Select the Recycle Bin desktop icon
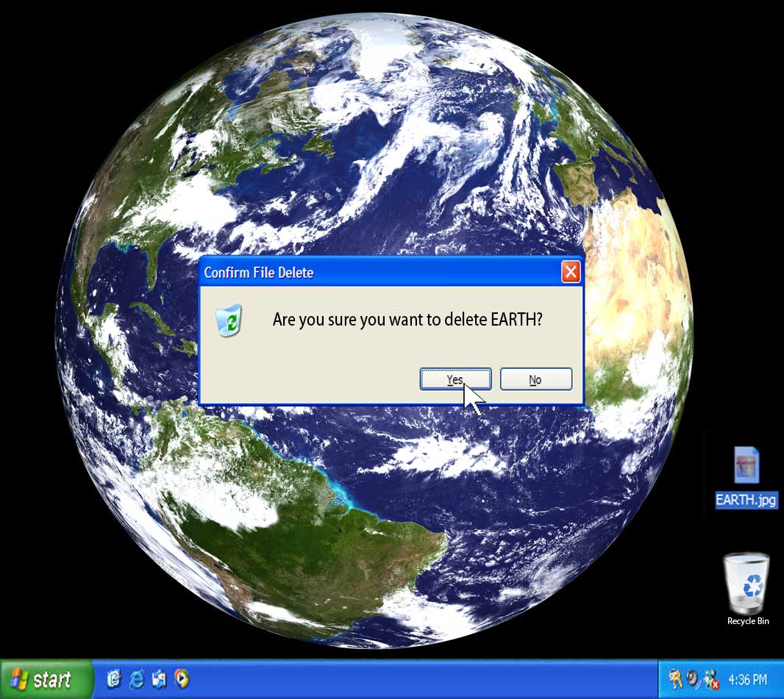Viewport: 784px width, 699px height. coord(746,582)
